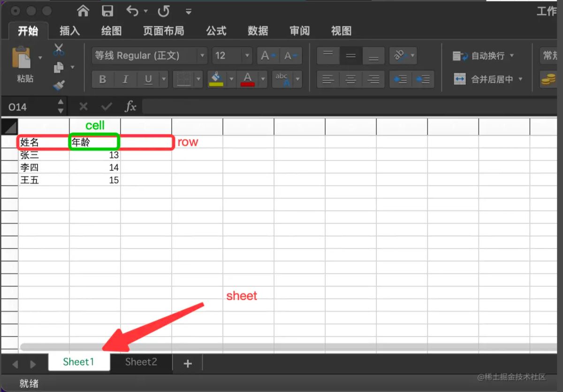563x392 pixels.
Task: Open the 视图 ribbon tab
Action: (341, 31)
